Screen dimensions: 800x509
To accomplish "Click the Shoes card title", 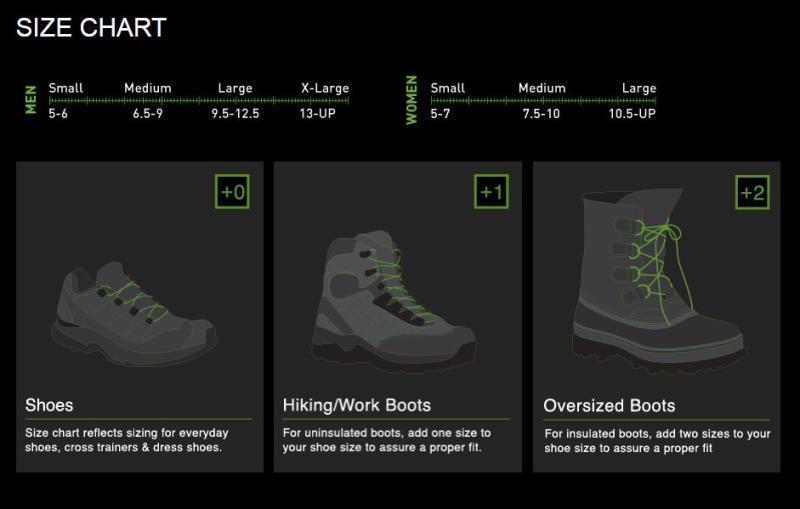I will pos(49,405).
